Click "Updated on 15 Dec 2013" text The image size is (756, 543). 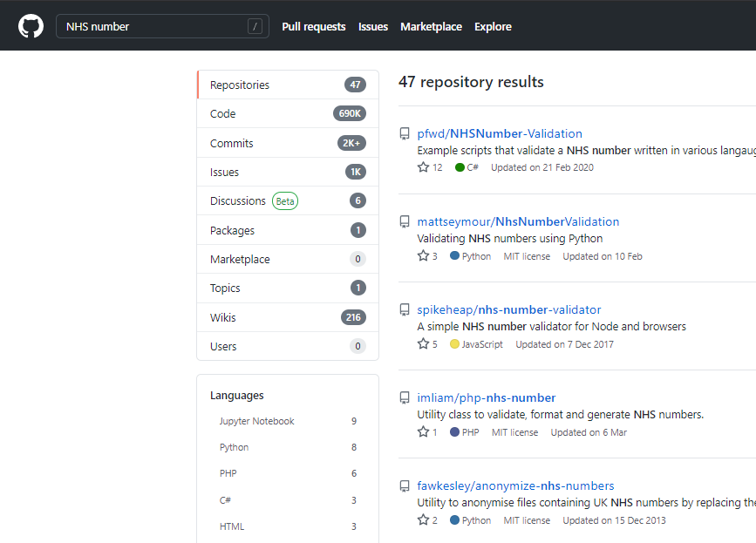pos(614,521)
